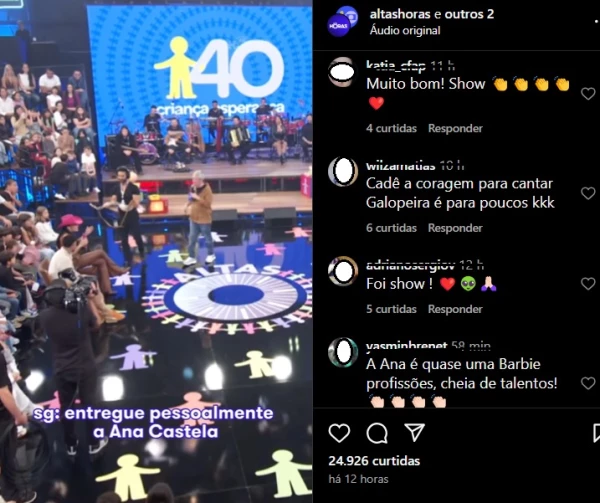
Task: Like the "Foi show !" comment
Action: pos(588,283)
